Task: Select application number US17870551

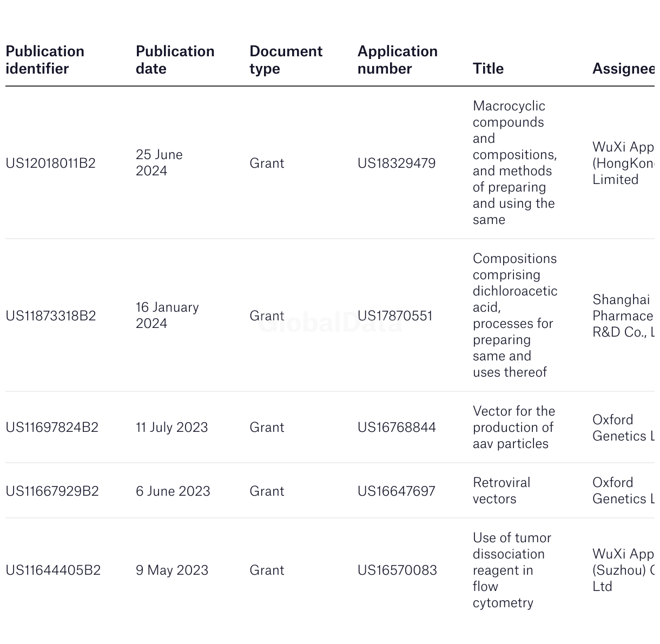Action: click(x=395, y=316)
